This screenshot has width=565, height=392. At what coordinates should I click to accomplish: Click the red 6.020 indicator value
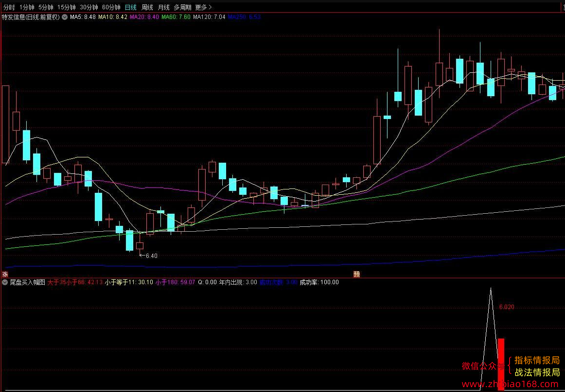(x=507, y=307)
